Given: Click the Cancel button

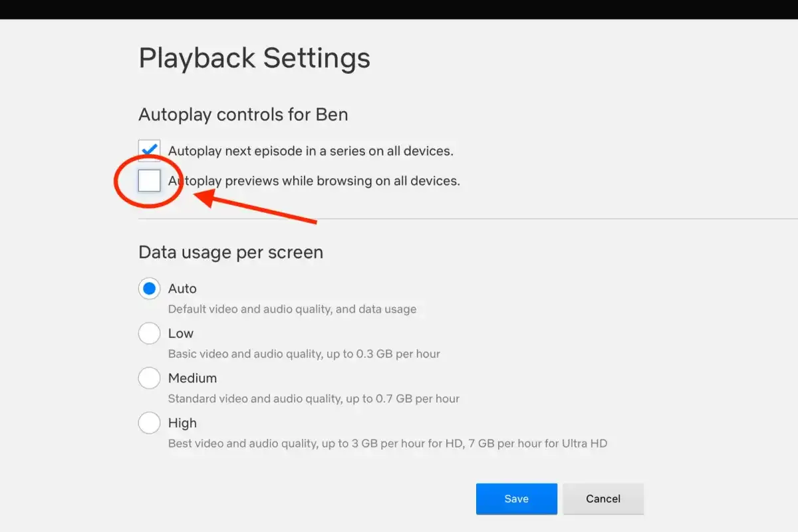Looking at the screenshot, I should click(x=603, y=499).
